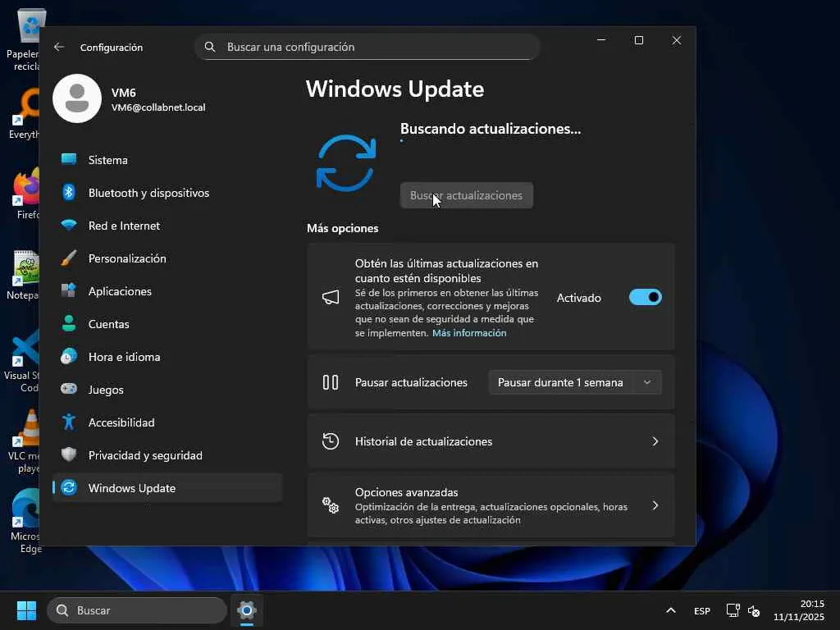The width and height of the screenshot is (840, 630).
Task: Click the chevron of the pause duration dropdown
Action: point(647,382)
